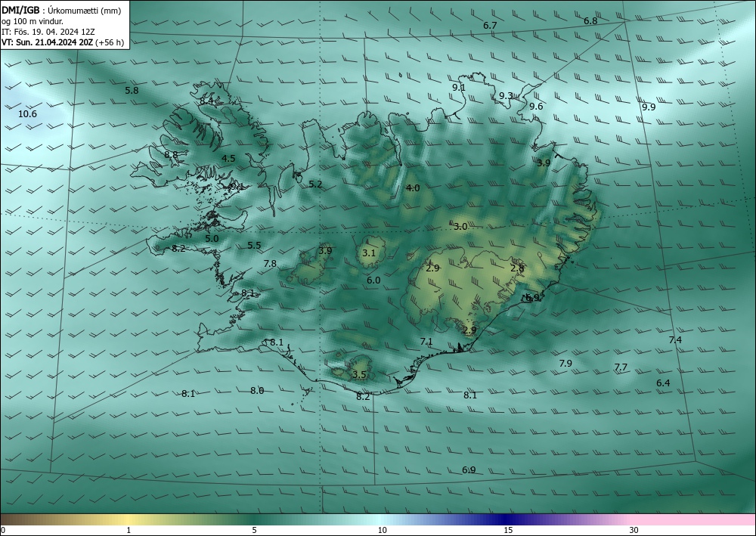This screenshot has height=536, width=756.
Task: Click the 6.7 value near the top edge
Action: pyautogui.click(x=490, y=26)
